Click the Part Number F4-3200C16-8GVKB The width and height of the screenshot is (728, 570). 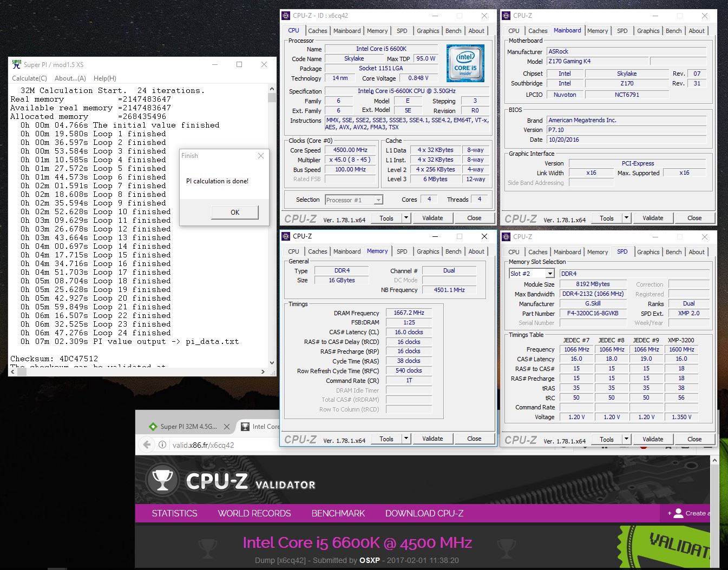(593, 313)
